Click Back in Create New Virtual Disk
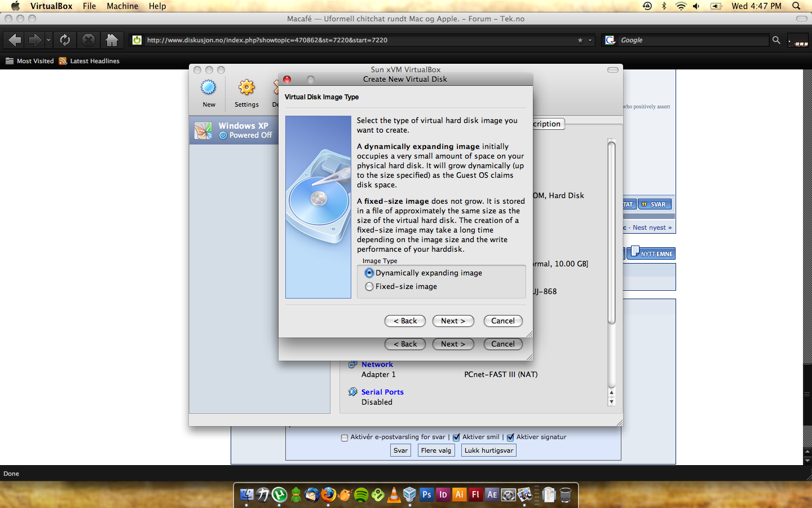 click(x=405, y=321)
